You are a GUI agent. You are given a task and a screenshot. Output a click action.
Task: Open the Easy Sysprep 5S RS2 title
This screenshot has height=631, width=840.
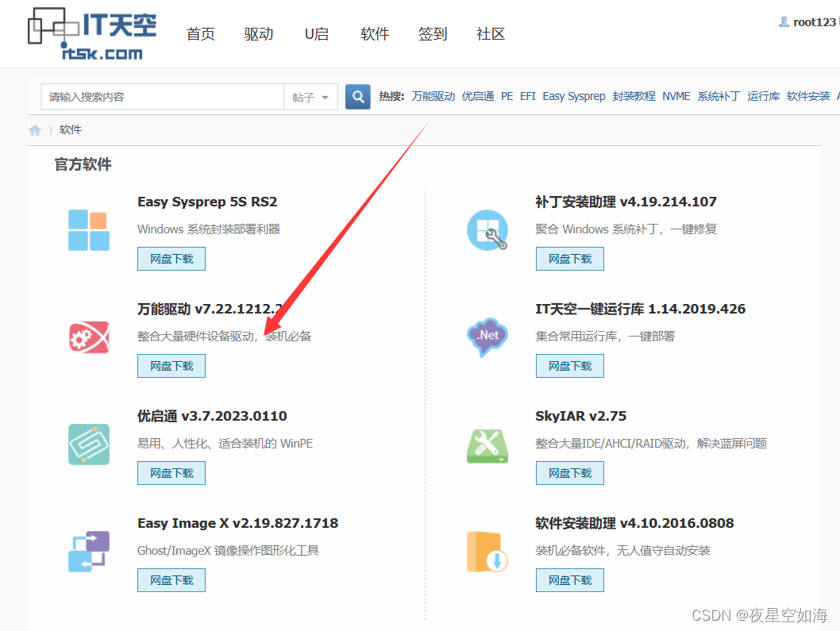[207, 202]
